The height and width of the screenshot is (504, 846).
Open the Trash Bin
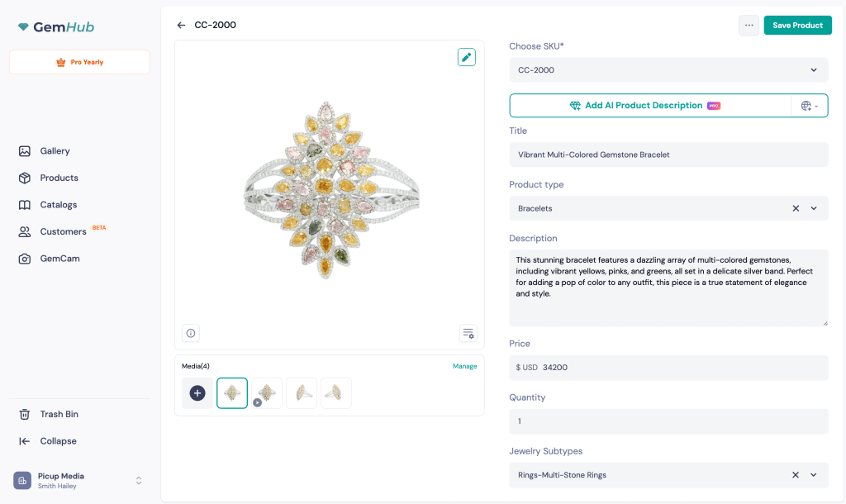pos(58,414)
